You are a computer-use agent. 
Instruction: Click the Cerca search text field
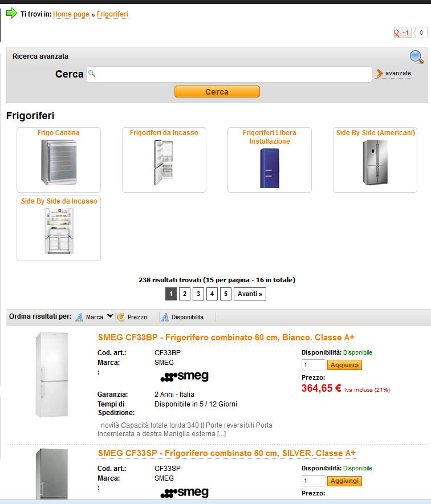tap(229, 74)
